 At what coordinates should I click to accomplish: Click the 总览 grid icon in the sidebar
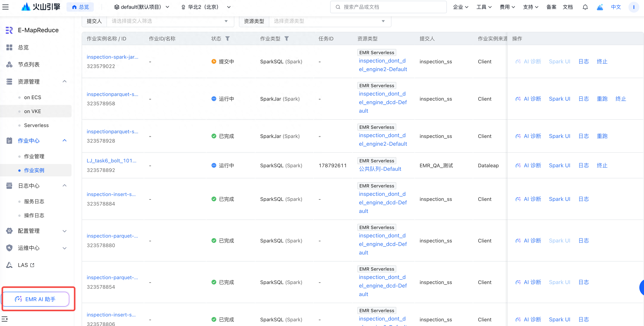pyautogui.click(x=9, y=47)
